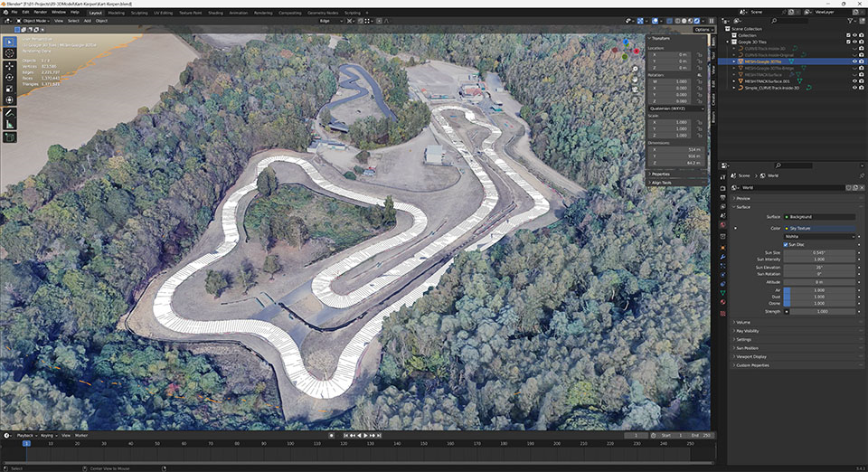Screen dimensions: 868x472
Task: Select the Add Cube tool
Action: tap(9, 137)
